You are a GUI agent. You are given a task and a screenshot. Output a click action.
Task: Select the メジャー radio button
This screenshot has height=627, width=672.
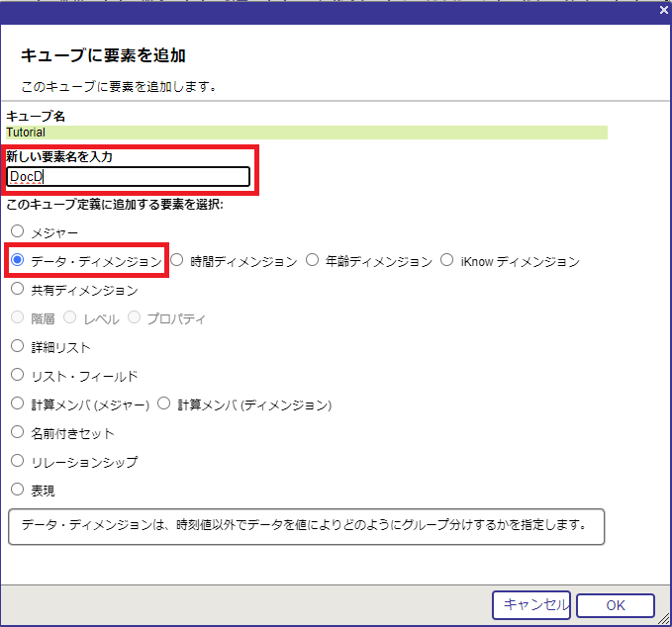(17, 231)
